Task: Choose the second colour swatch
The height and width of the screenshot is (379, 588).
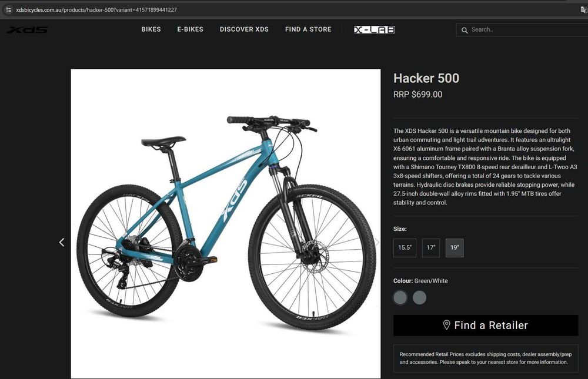Action: tap(419, 298)
